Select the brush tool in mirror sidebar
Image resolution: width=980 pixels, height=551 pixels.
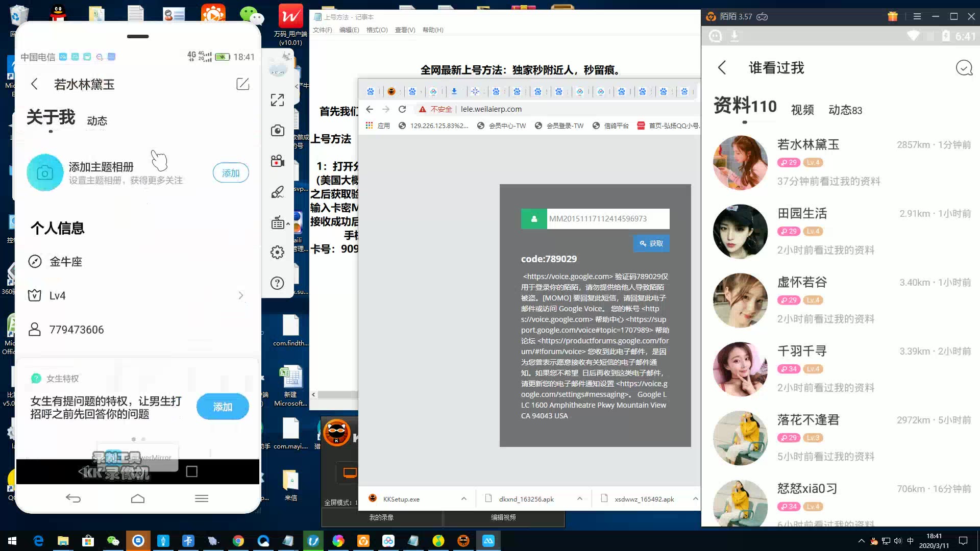(x=277, y=192)
